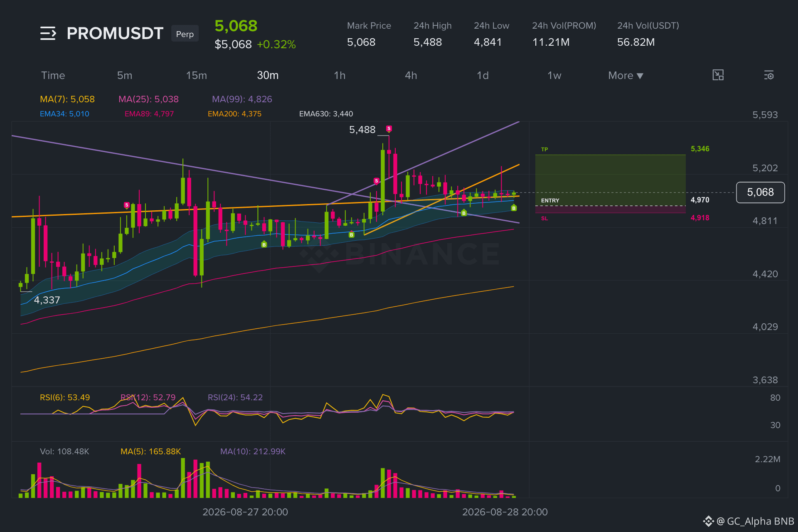Screen dimensions: 798x532
Task: Click the EMA89: 4,797 label
Action: tap(149, 113)
